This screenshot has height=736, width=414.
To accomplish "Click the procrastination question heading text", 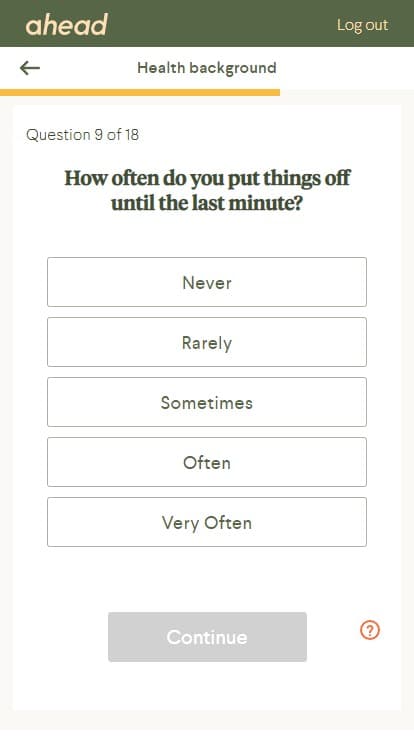I will point(207,191).
